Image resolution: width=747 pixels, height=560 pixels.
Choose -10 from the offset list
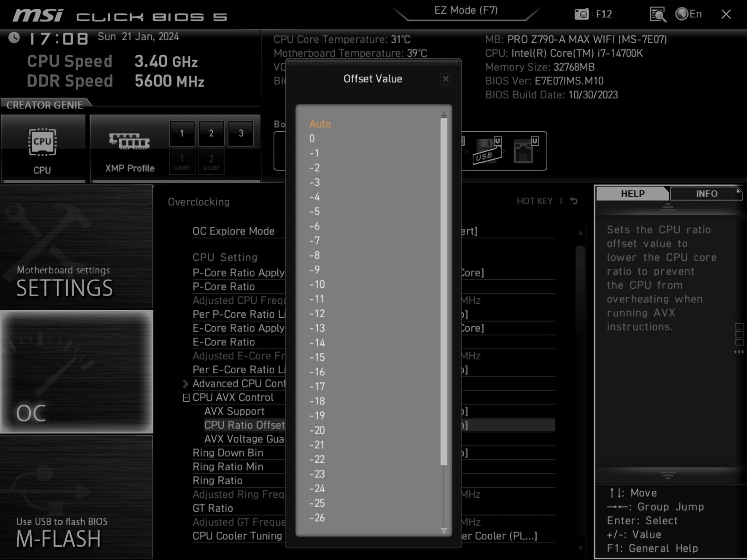point(317,285)
